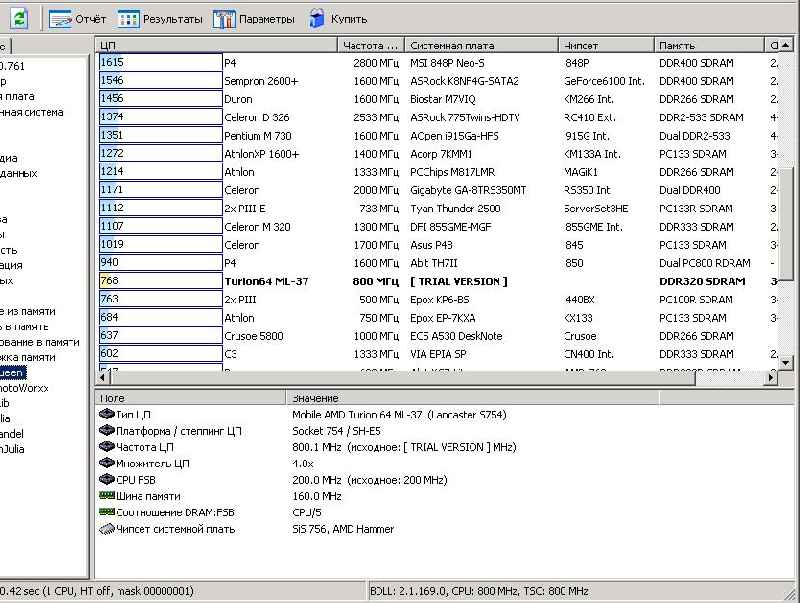Select the Celeron D 326 row
This screenshot has height=603, width=800.
[439, 117]
